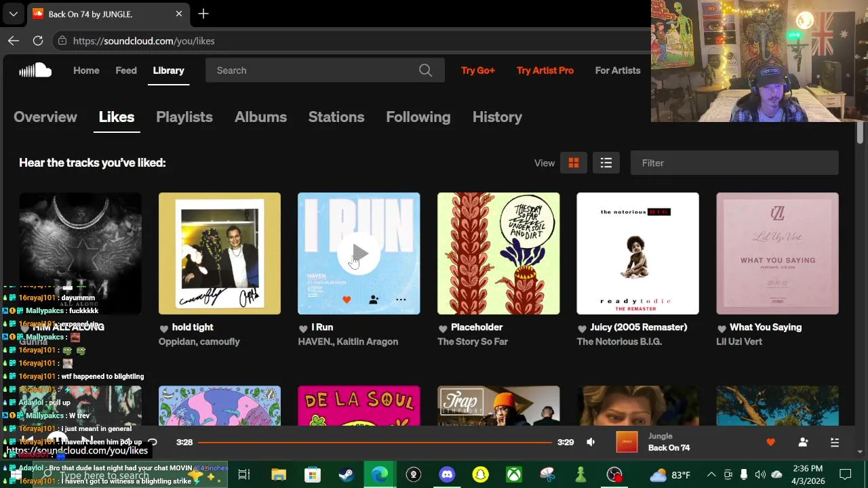
Task: Follow artist icon on I Run artwork
Action: tap(374, 300)
